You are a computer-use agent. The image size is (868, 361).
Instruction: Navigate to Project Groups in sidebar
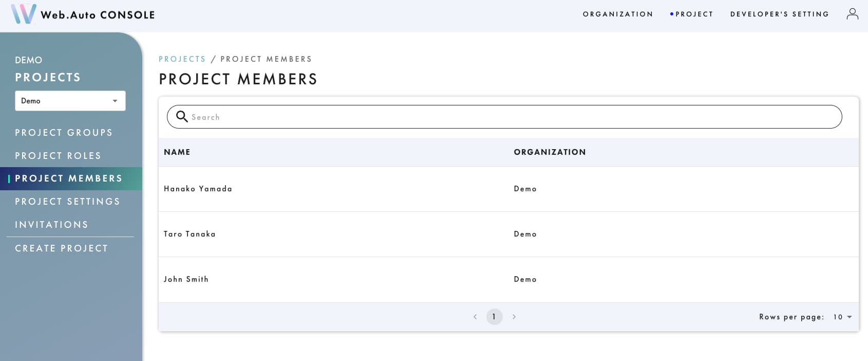[x=64, y=133]
